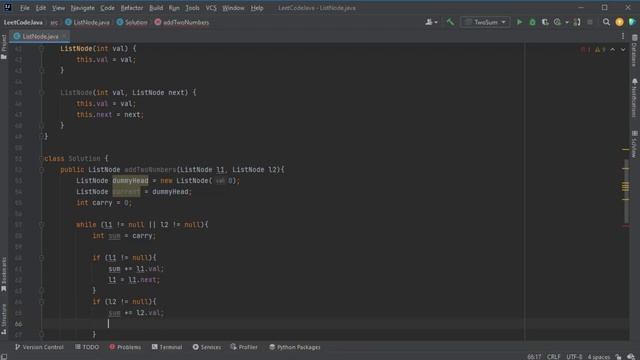Screen dimensions: 640x360
Task: Go to next highlighted error arrow
Action: pyautogui.click(x=623, y=49)
